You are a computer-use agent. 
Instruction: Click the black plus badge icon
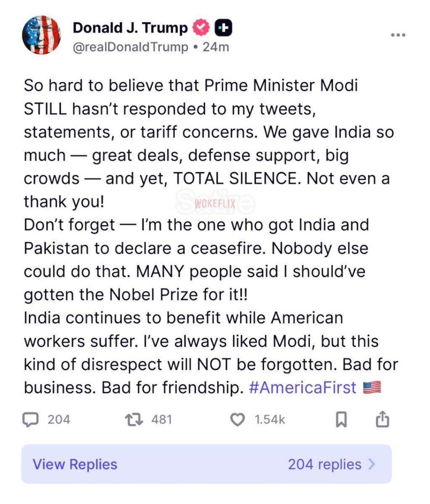point(224,28)
